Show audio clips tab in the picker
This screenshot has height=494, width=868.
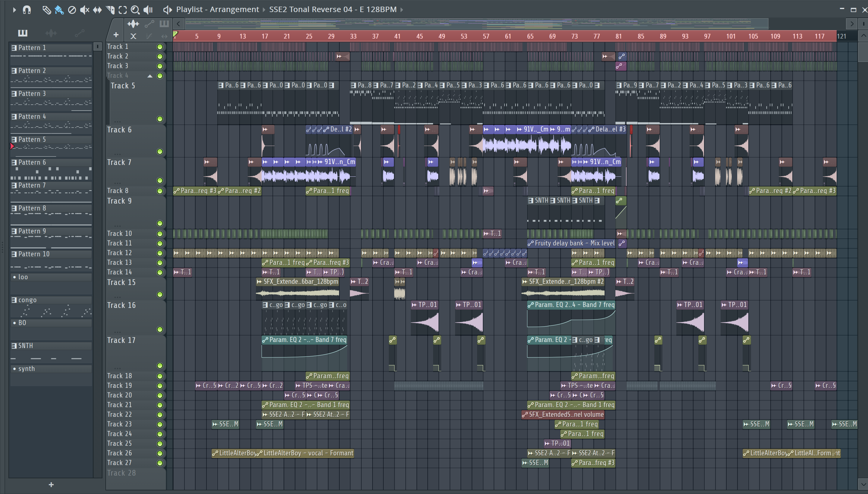[51, 33]
